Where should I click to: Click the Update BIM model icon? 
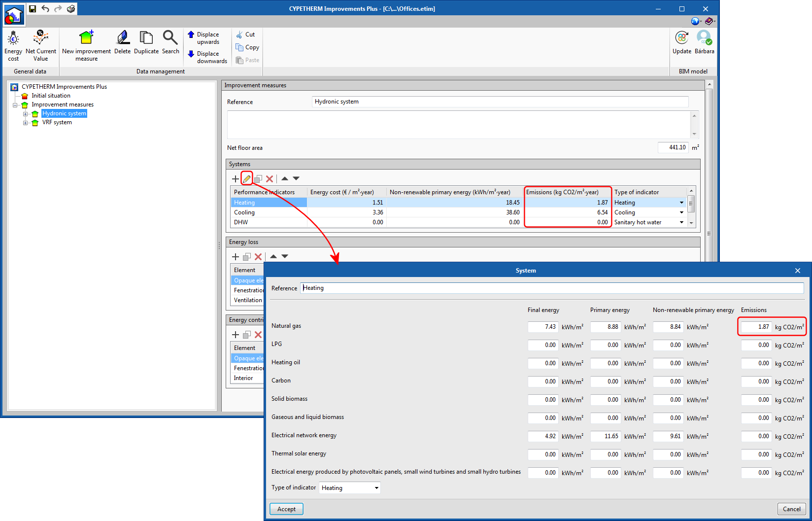[682, 38]
